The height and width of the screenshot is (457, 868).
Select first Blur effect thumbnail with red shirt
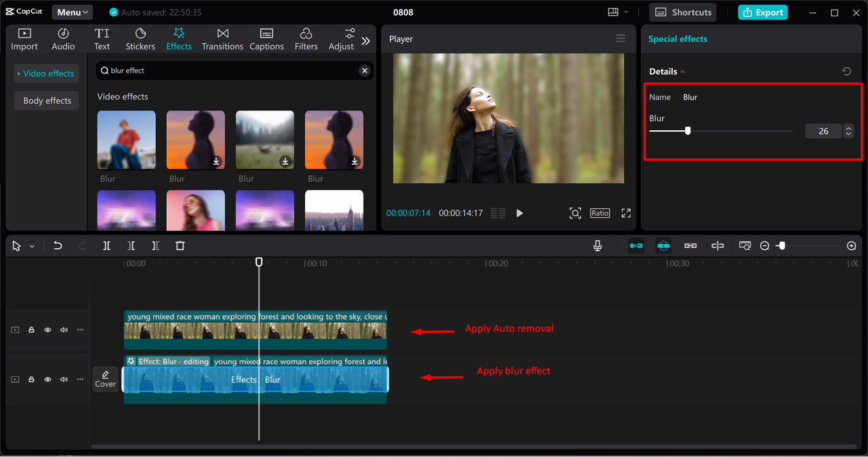pos(126,140)
